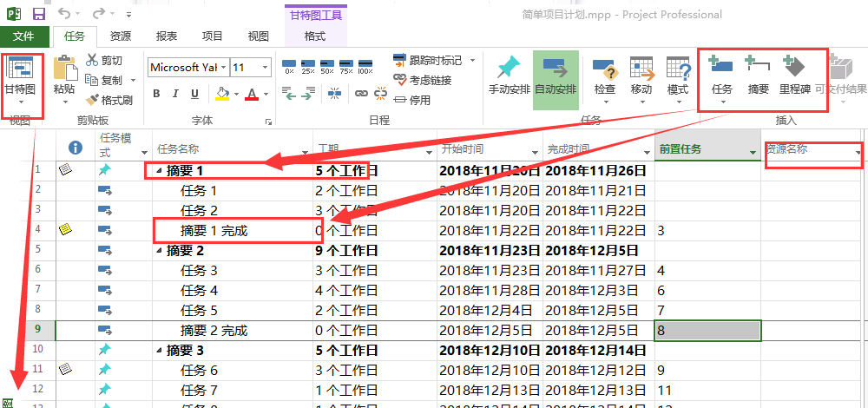868x408 pixels.
Task: Collapse the 摘要 1 summary task
Action: [x=160, y=171]
